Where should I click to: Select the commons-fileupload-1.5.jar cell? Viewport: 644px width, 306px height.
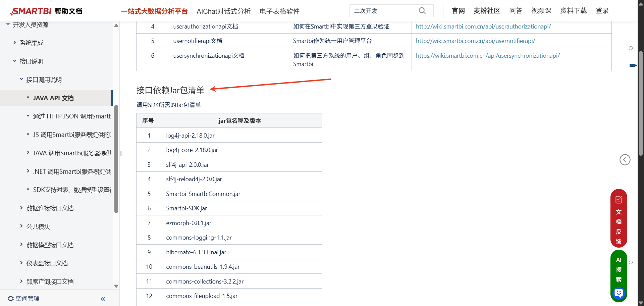[x=241, y=296]
